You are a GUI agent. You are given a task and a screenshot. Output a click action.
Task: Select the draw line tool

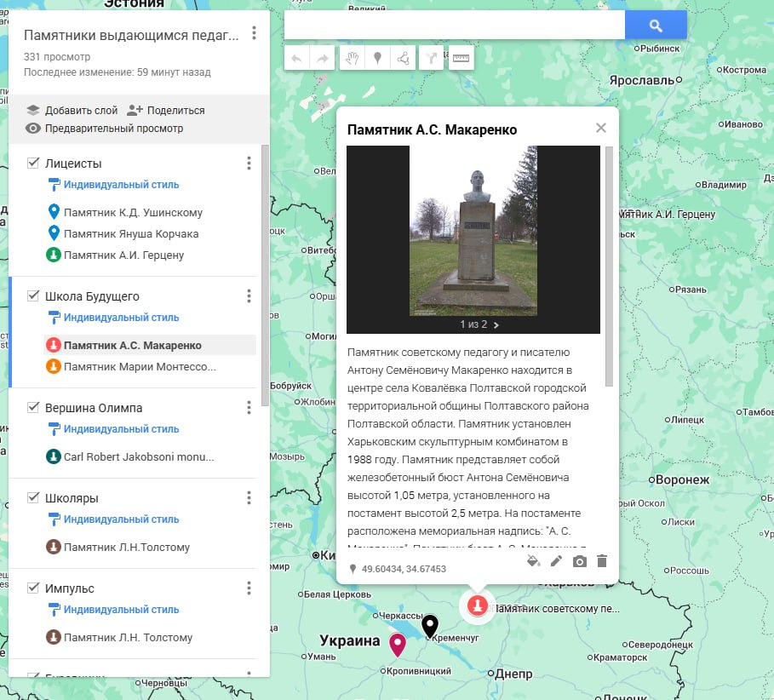tap(404, 58)
